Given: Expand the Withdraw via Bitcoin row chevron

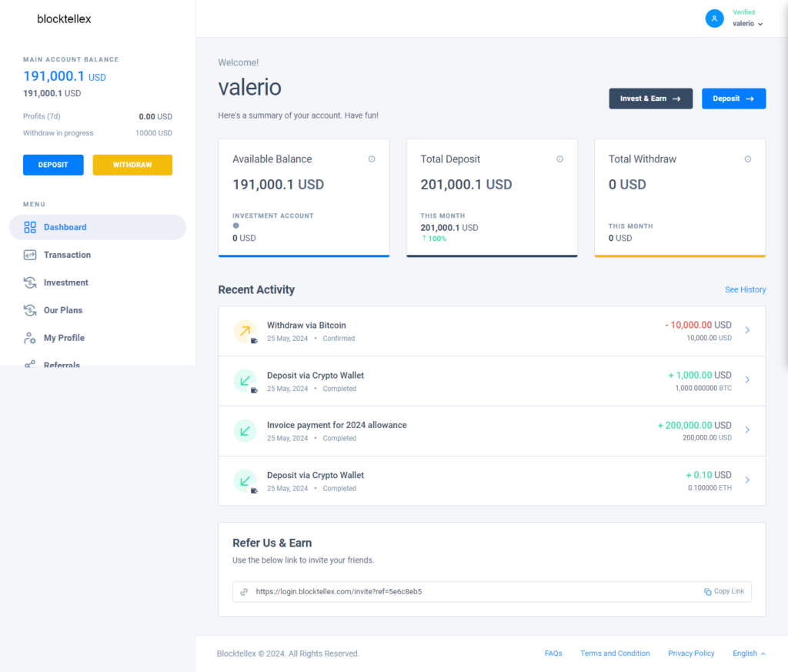Looking at the screenshot, I should 747,330.
